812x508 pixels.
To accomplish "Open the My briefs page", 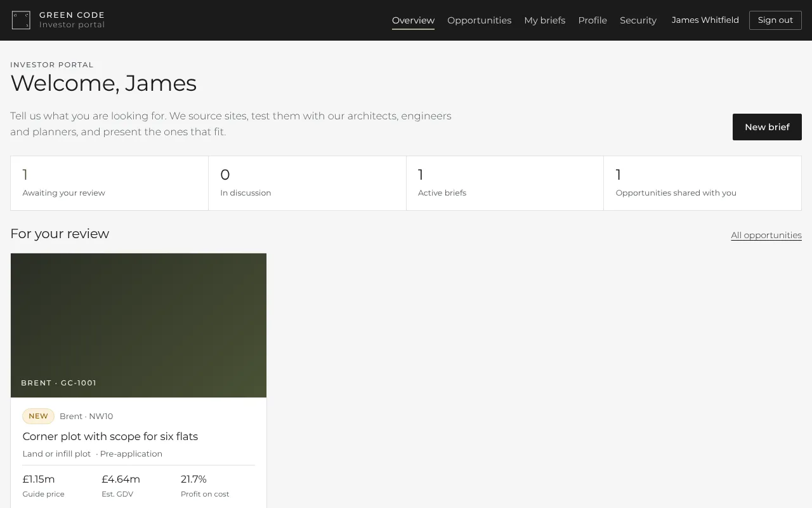I will 544,20.
